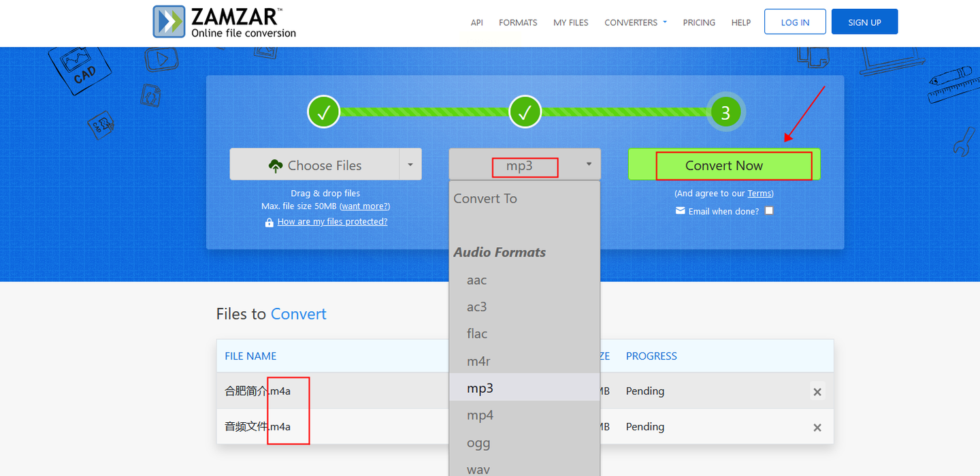Click the FILE NAME column header
The width and height of the screenshot is (980, 476).
[250, 355]
